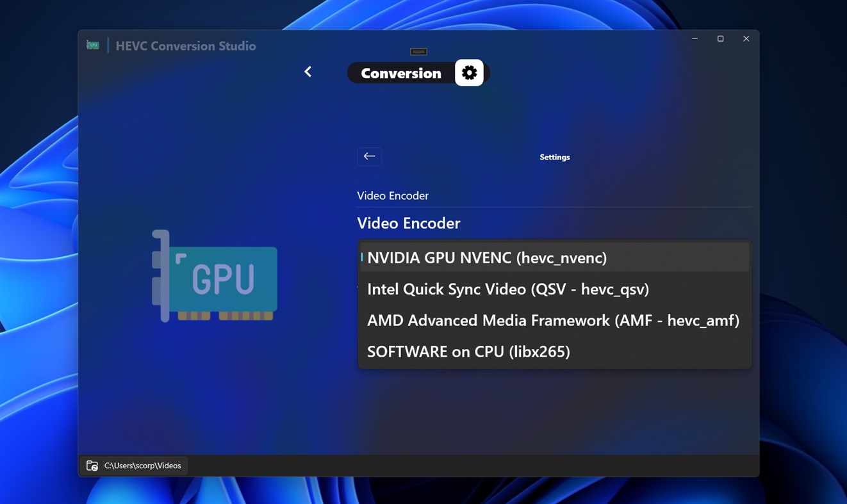This screenshot has height=504, width=847.
Task: Open settings via the gear icon
Action: tap(469, 73)
